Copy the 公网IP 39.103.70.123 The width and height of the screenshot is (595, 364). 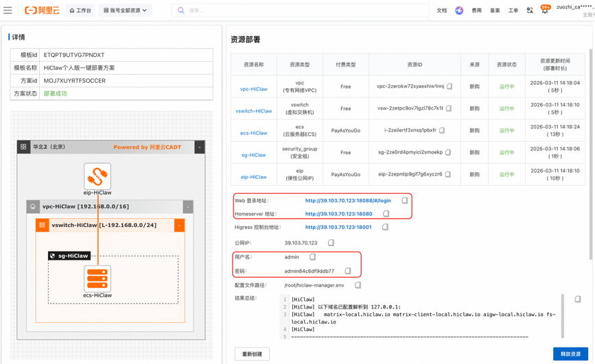pyautogui.click(x=331, y=243)
